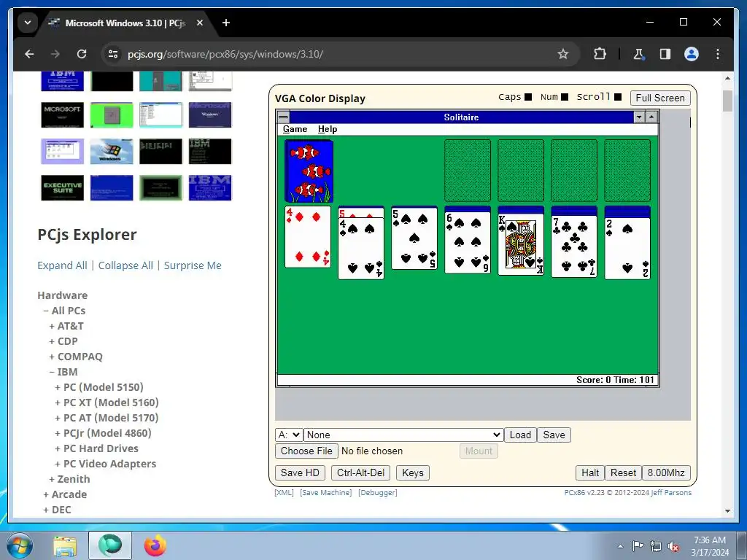The width and height of the screenshot is (747, 560).
Task: Expand PCjr (Model 4860) node
Action: tap(103, 433)
